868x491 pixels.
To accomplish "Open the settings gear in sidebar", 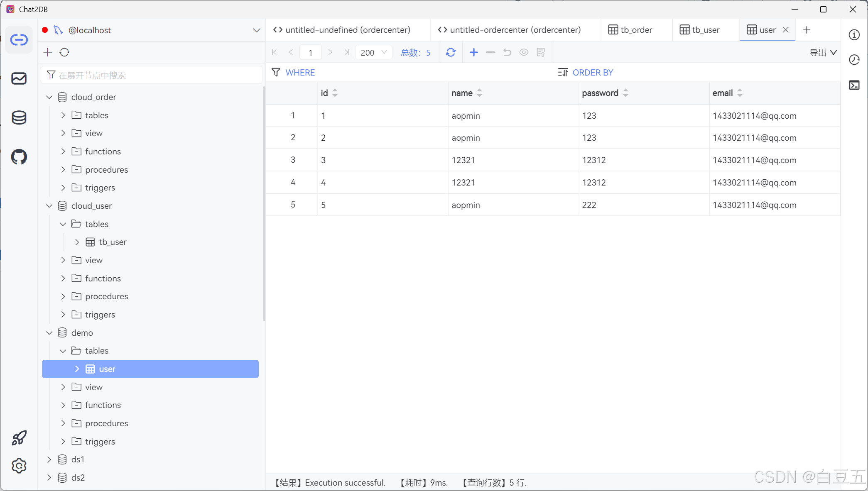I will click(19, 466).
